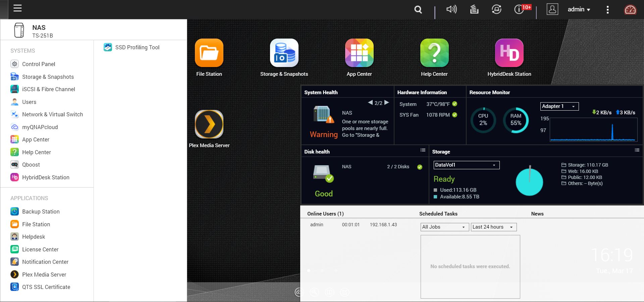Open Notification Center application
The width and height of the screenshot is (644, 302).
pos(39,262)
